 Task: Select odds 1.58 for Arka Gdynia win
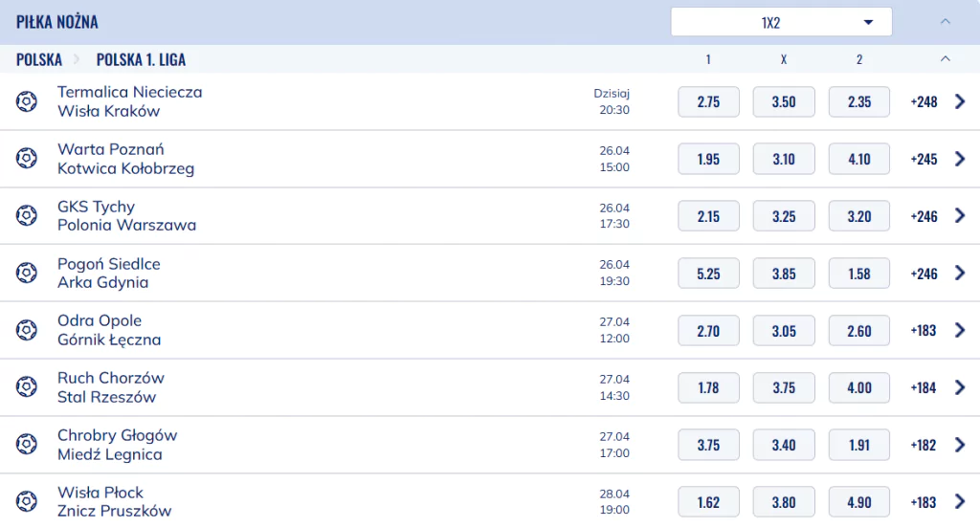coord(858,274)
